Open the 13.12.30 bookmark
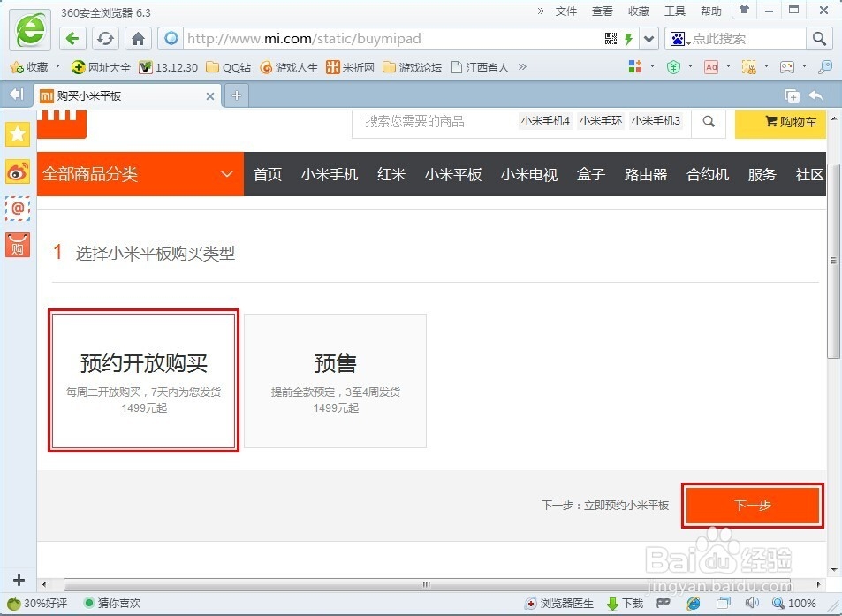Viewport: 842px width, 616px height. point(168,67)
